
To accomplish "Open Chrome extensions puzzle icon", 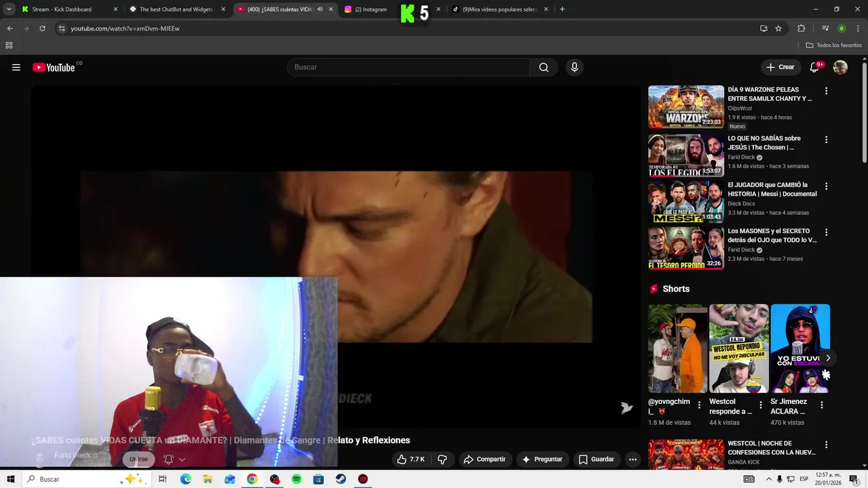I will pos(802,28).
